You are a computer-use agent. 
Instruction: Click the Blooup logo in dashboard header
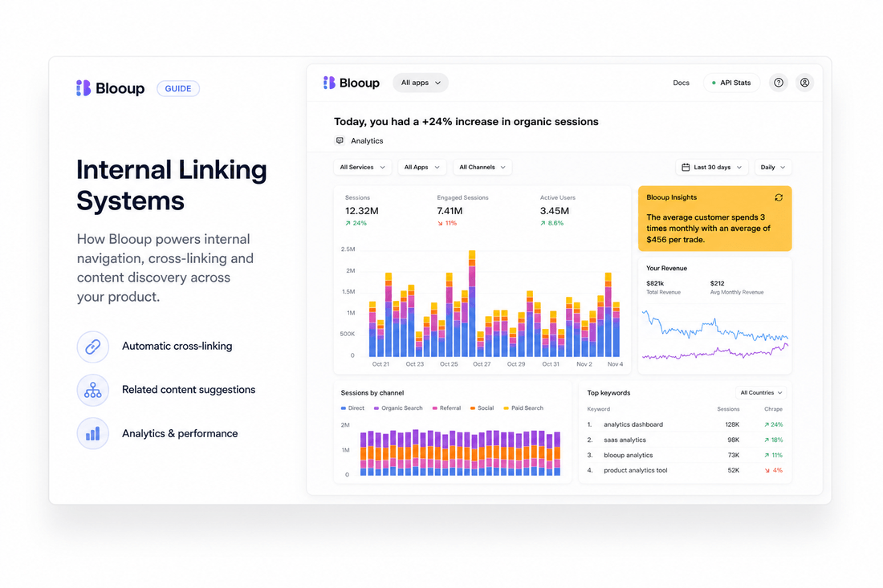pos(352,83)
